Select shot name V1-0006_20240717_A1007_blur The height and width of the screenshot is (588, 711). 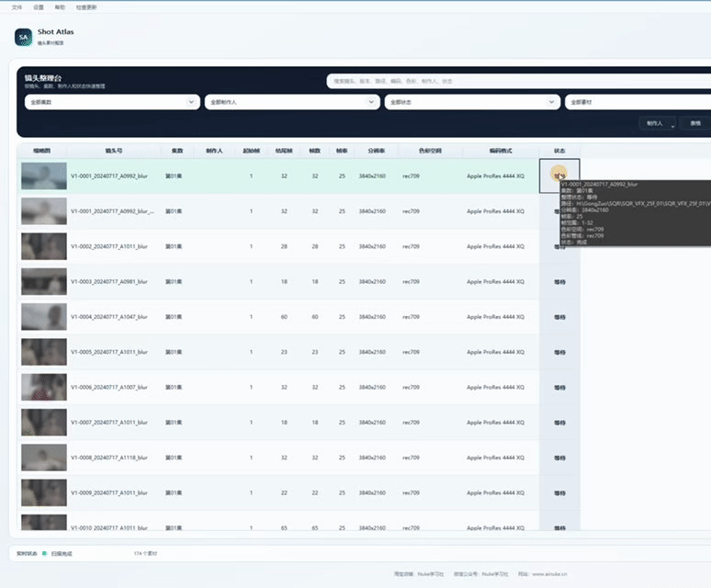(109, 387)
